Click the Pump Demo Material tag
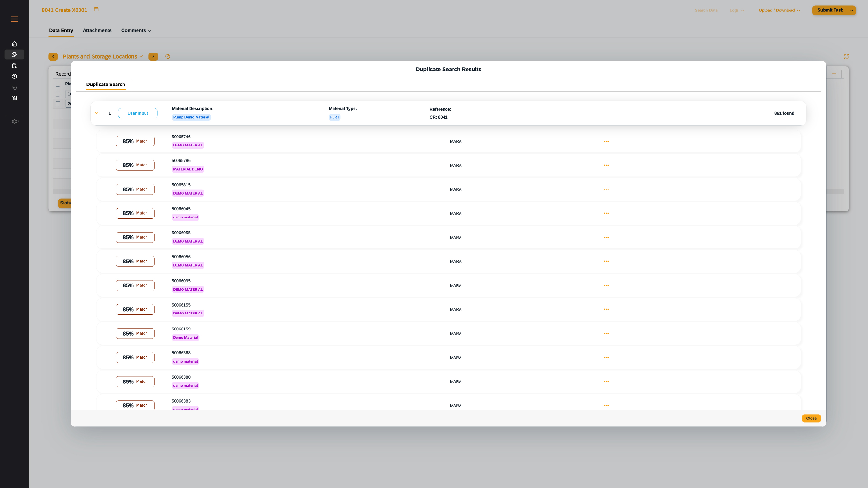The width and height of the screenshot is (868, 488). (191, 117)
